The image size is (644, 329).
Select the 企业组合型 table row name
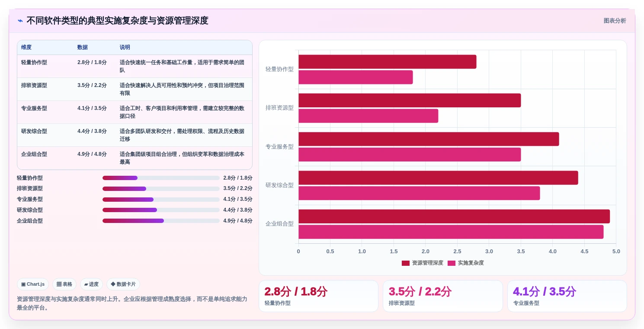(34, 154)
